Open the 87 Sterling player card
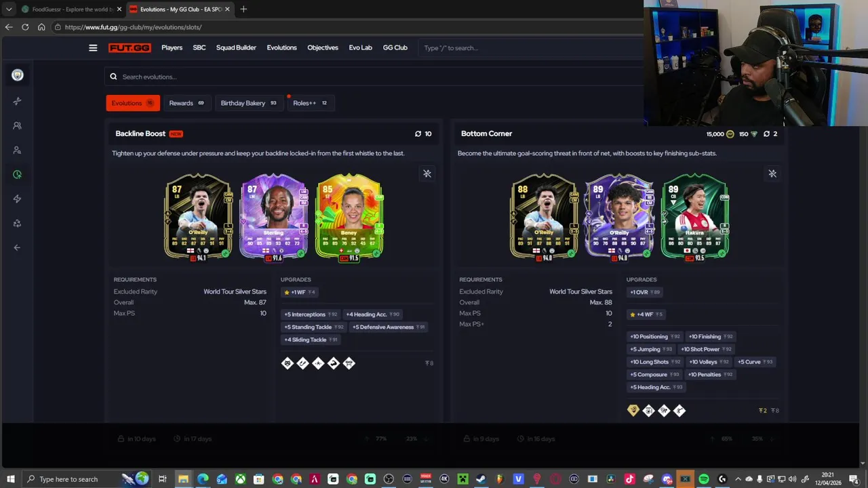 (273, 216)
